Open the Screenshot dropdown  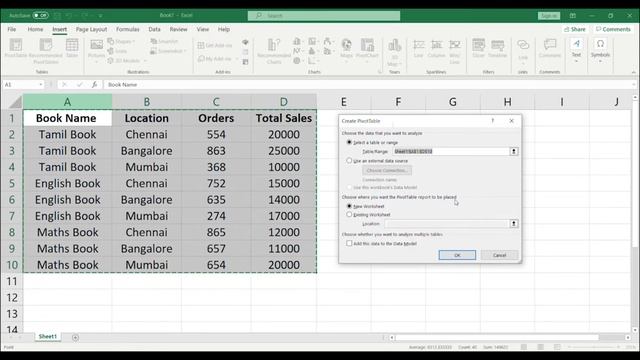[185, 51]
